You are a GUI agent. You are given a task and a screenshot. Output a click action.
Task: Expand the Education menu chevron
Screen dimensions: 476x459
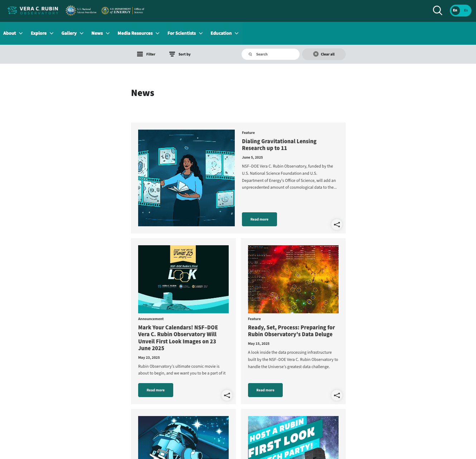237,33
